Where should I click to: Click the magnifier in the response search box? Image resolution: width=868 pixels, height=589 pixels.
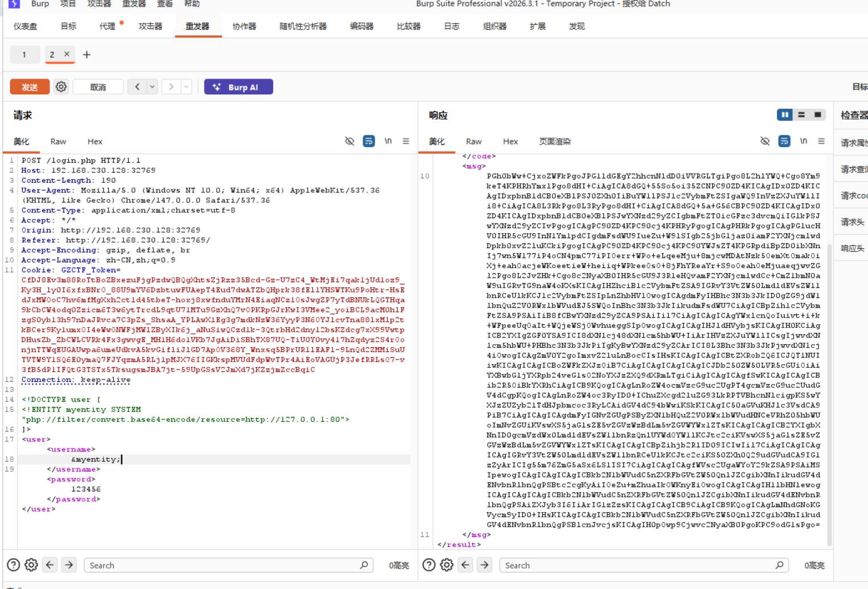pyautogui.click(x=779, y=565)
